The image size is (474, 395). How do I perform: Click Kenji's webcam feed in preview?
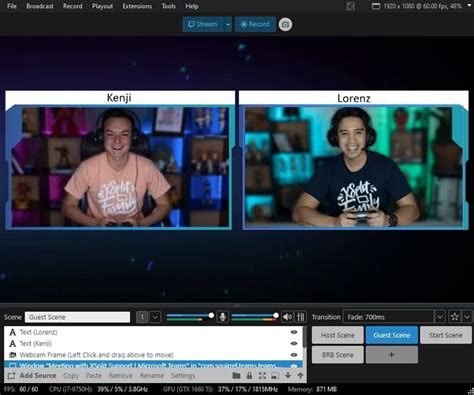pos(120,167)
